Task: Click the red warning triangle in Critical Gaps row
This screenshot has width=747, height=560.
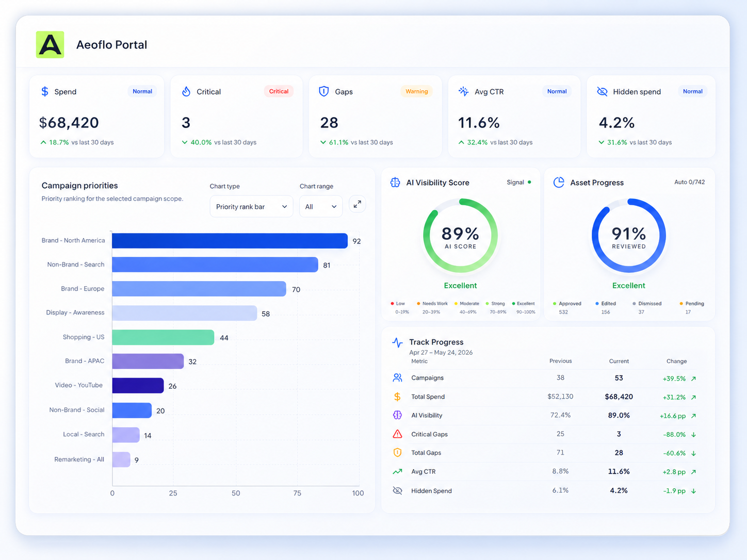Action: point(397,434)
